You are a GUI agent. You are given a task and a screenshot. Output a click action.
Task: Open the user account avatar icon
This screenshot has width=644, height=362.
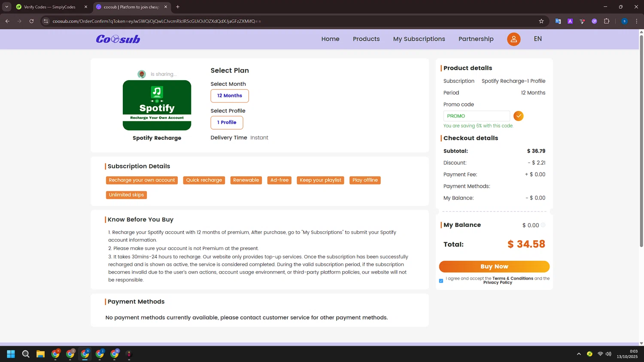click(x=513, y=39)
